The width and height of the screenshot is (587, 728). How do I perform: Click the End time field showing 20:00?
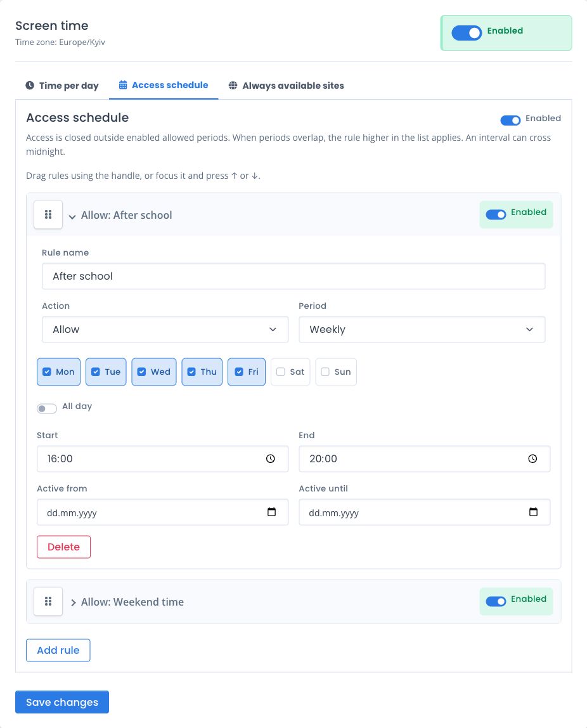(425, 458)
